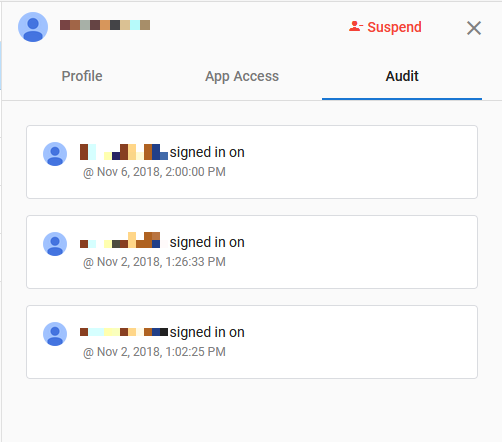Viewport: 502px width, 442px height.
Task: Click the Nov 6, 2018, 2:00:00 PM timestamp
Action: (x=154, y=172)
